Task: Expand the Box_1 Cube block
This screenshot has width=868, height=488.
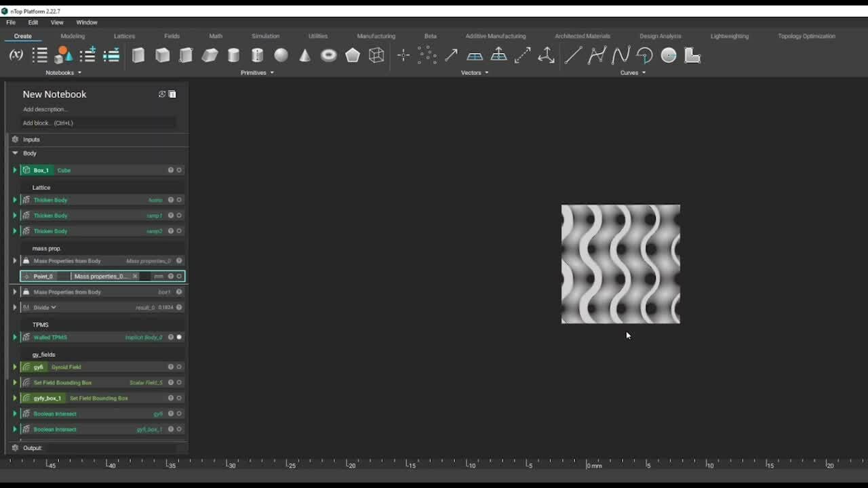Action: point(15,170)
